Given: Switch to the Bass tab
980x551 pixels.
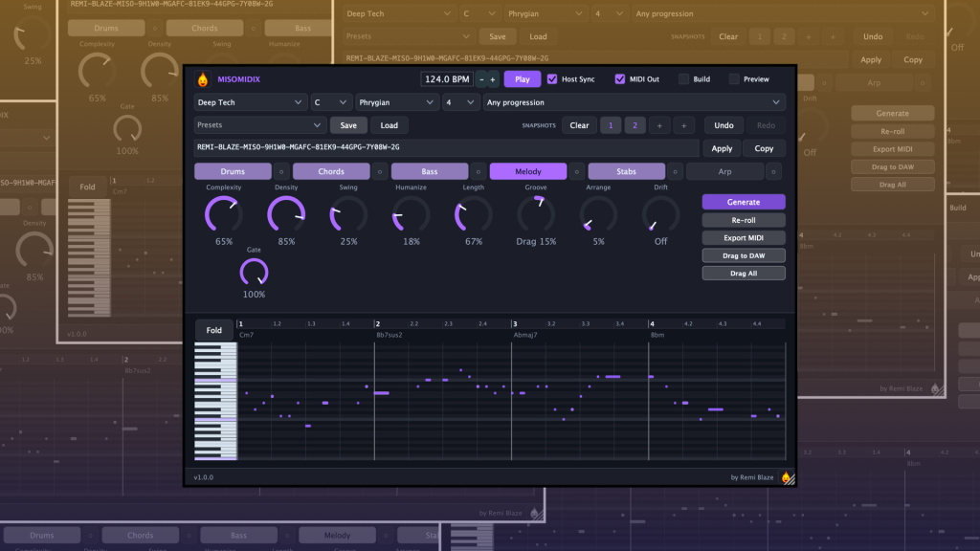Looking at the screenshot, I should [x=430, y=171].
